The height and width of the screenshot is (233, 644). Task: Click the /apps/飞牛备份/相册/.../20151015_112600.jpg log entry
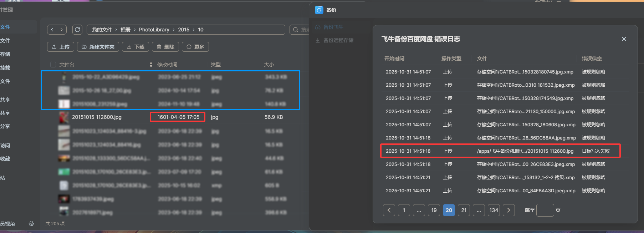[525, 151]
